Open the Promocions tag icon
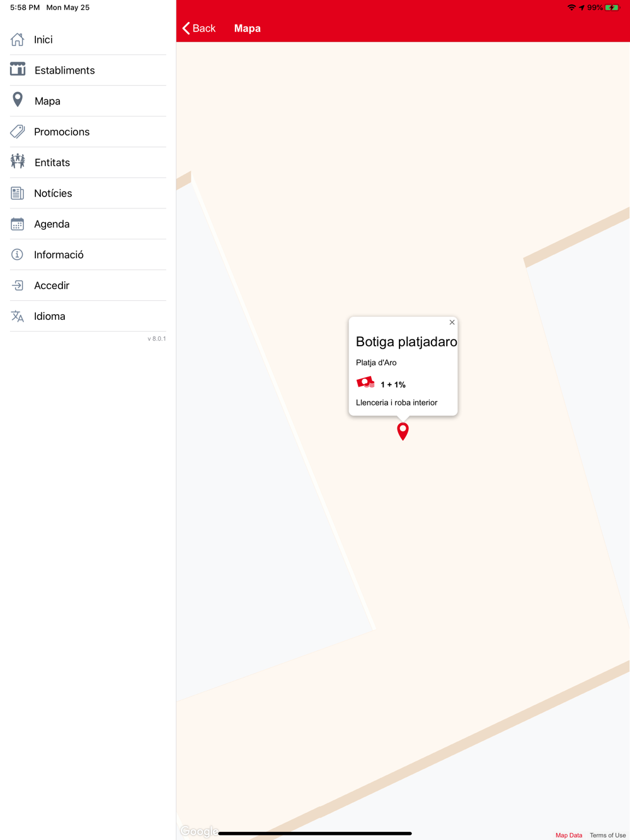Screen dimensions: 630x840 tap(18, 131)
